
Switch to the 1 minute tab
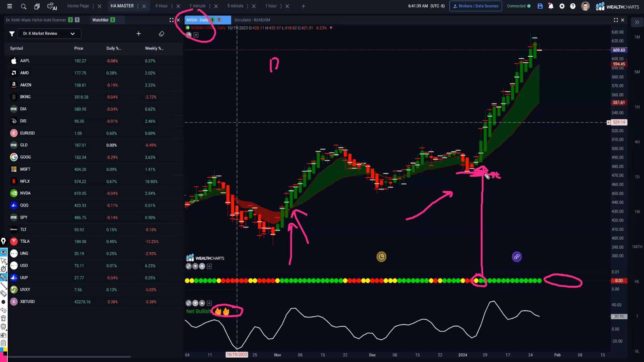click(x=198, y=6)
